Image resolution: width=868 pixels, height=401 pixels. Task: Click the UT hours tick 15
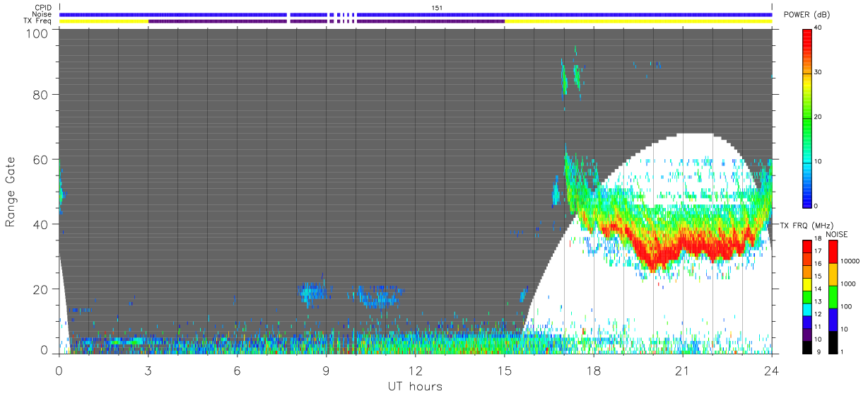[505, 370]
